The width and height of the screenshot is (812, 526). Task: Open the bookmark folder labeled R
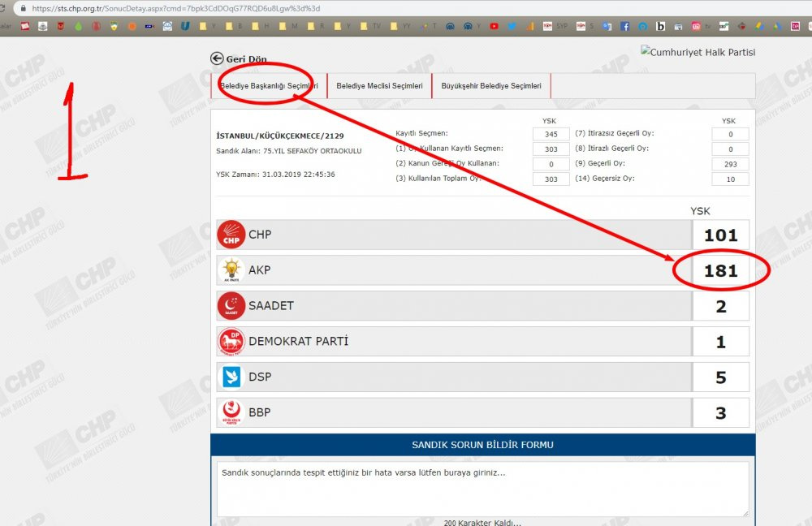[316, 26]
